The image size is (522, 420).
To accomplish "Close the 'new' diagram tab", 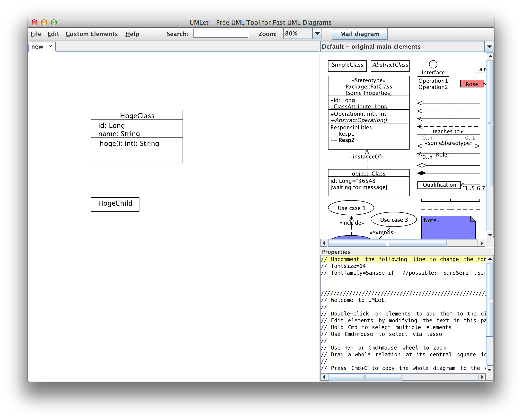I will 51,46.
